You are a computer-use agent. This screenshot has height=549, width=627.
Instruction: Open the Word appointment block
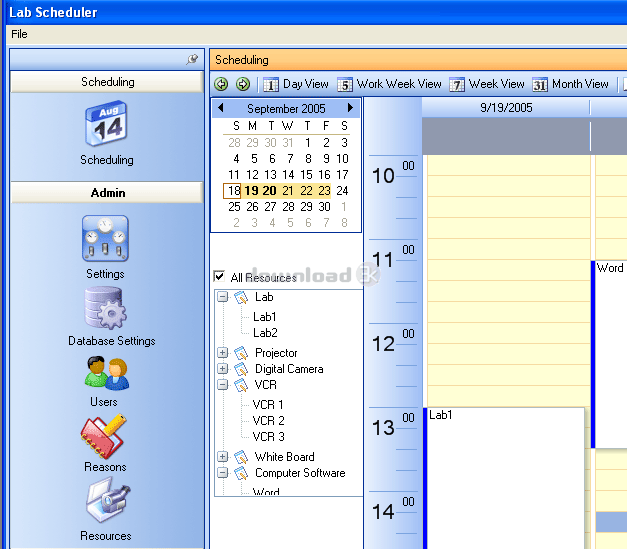pyautogui.click(x=609, y=354)
